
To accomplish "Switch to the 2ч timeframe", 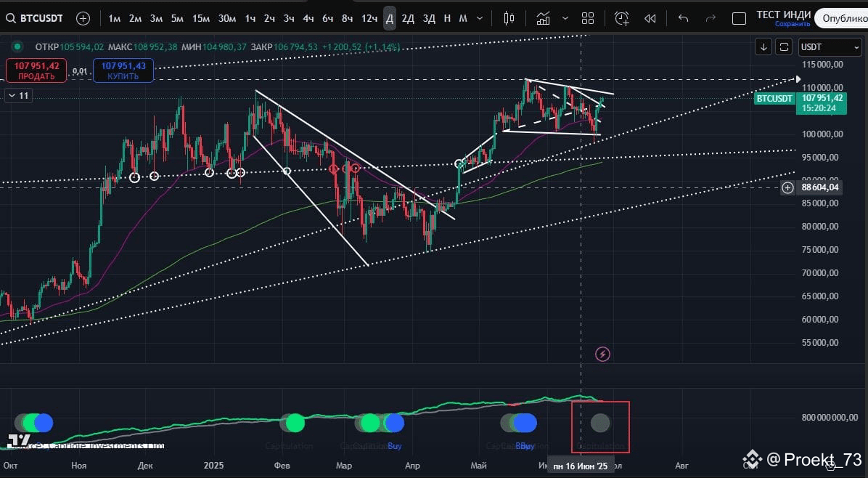I will coord(269,19).
